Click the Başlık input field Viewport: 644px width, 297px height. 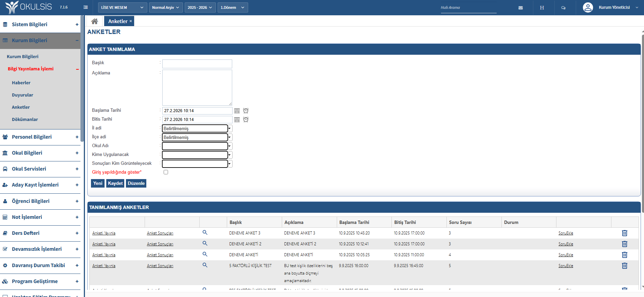pyautogui.click(x=197, y=64)
